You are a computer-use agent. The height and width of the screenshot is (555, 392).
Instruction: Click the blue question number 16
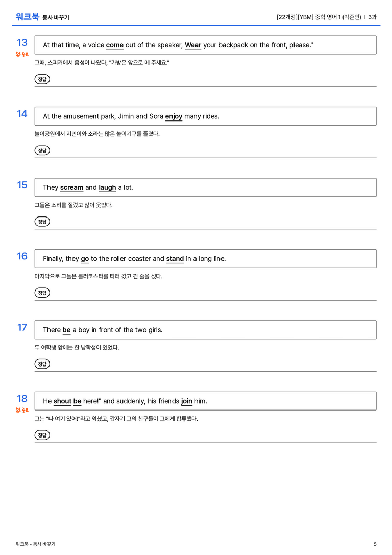(22, 256)
